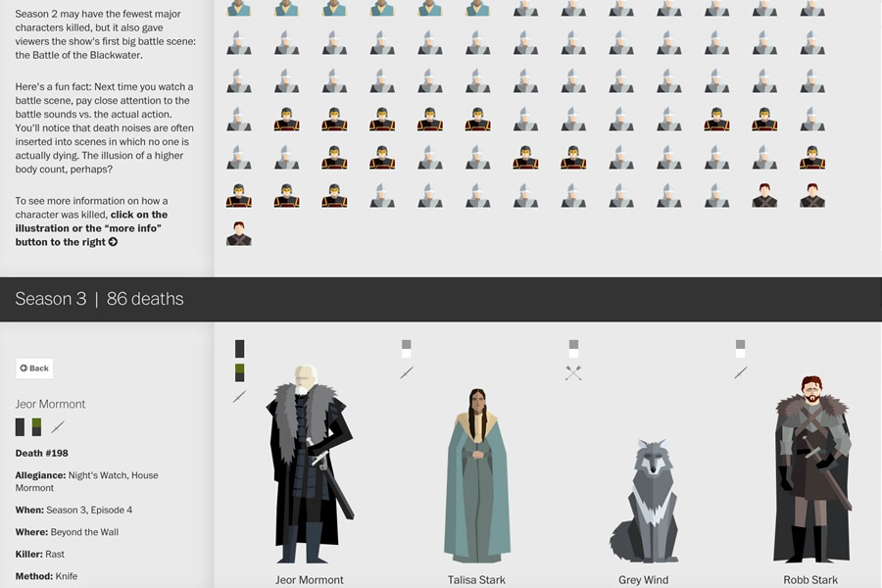The image size is (882, 588).
Task: Click the green swatch above Jeor Mormont's illustration
Action: [240, 372]
